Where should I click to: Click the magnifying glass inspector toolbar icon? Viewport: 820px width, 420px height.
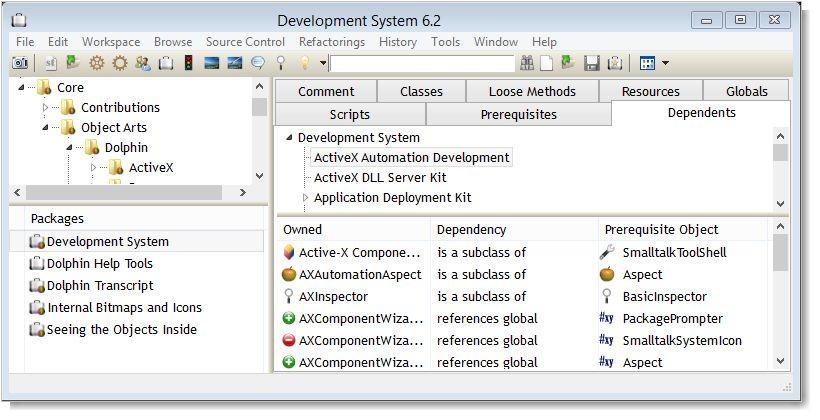(281, 63)
